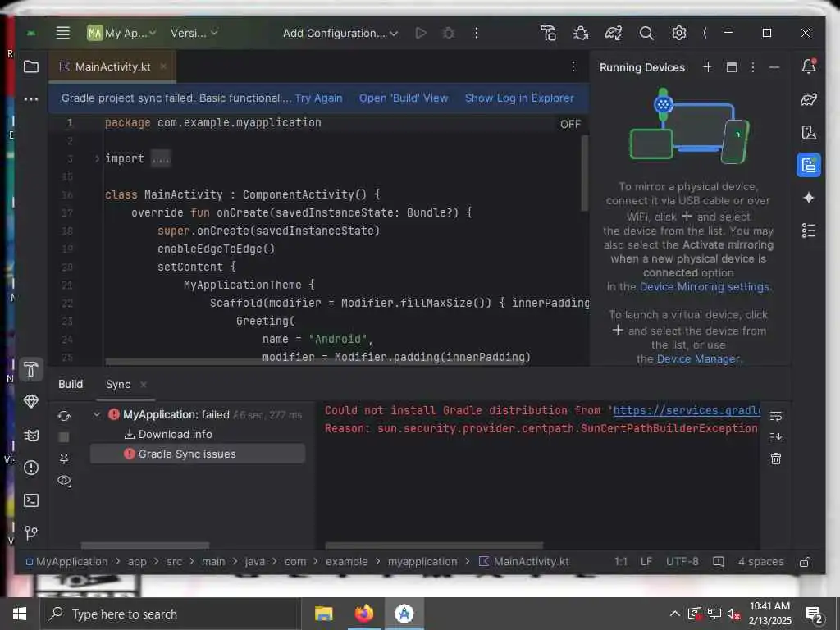The width and height of the screenshot is (840, 630).
Task: Open Structure list sidebar icon
Action: pyautogui.click(x=809, y=231)
